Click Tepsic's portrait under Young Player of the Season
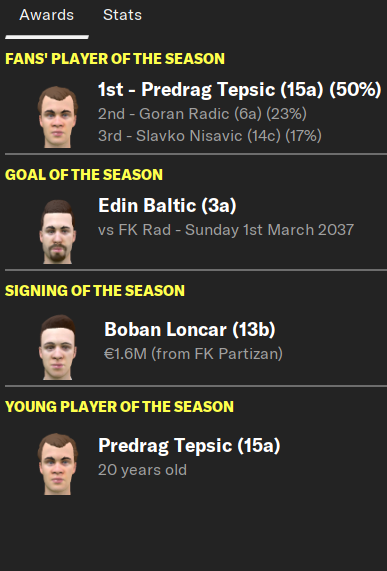The height and width of the screenshot is (571, 387). pos(58,464)
